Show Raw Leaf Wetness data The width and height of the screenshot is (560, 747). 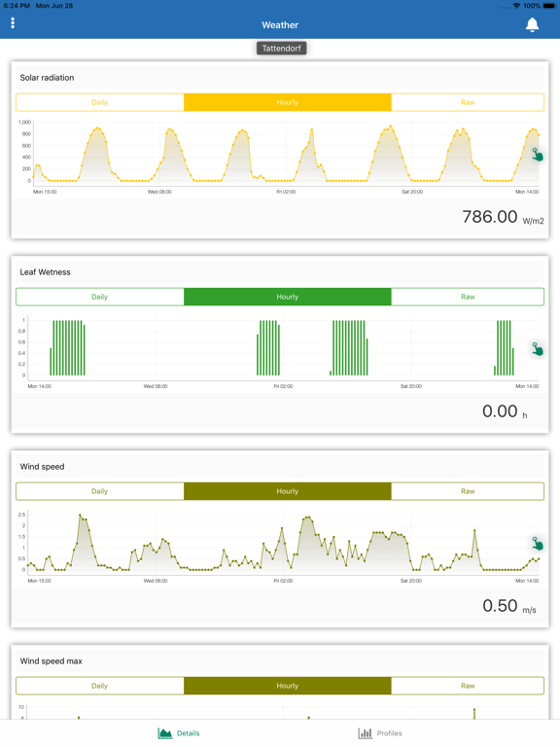point(468,297)
